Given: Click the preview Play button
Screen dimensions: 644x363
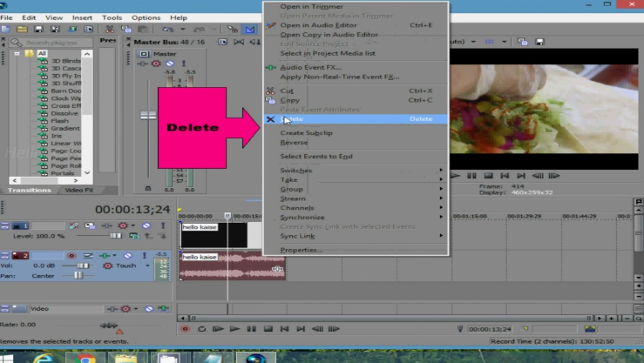Looking at the screenshot, I should tap(455, 176).
